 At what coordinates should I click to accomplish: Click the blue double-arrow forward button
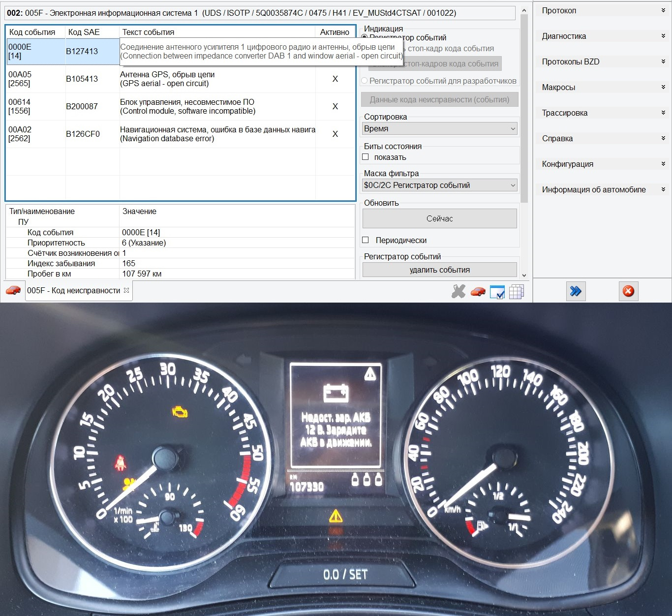[576, 291]
